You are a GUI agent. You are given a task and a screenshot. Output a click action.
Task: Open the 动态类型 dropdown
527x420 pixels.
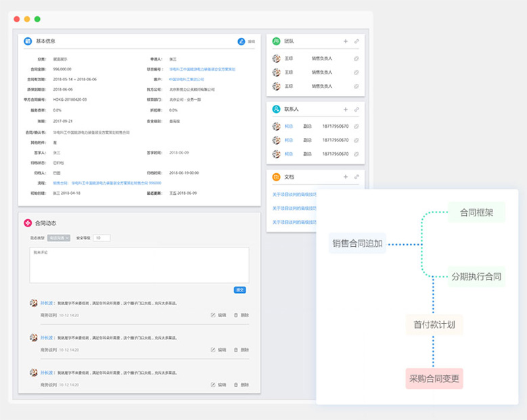pos(60,238)
